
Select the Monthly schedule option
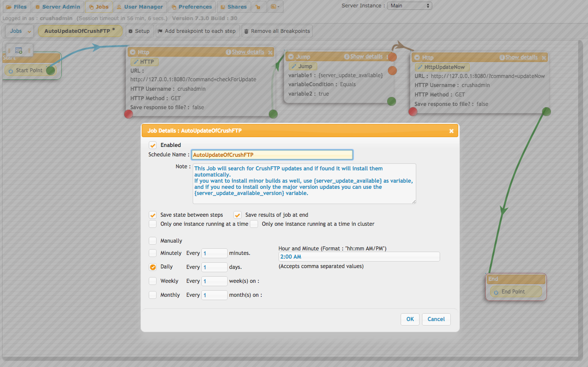tap(153, 295)
